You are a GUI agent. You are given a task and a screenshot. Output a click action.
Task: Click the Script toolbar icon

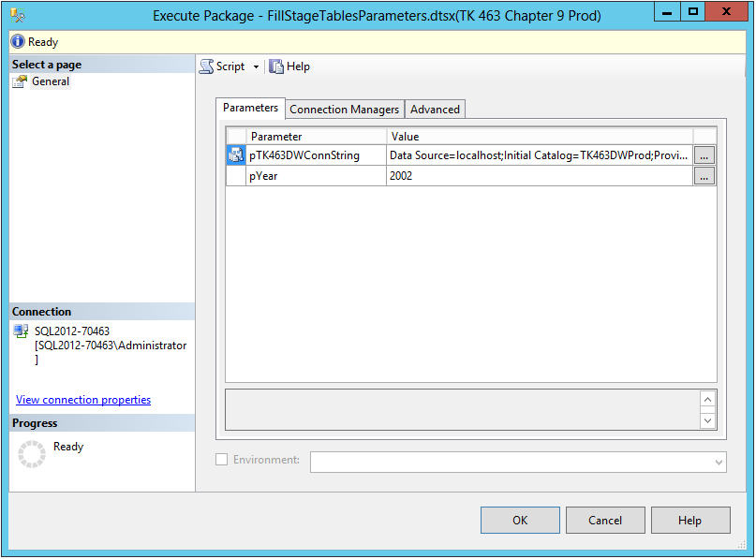pos(205,66)
